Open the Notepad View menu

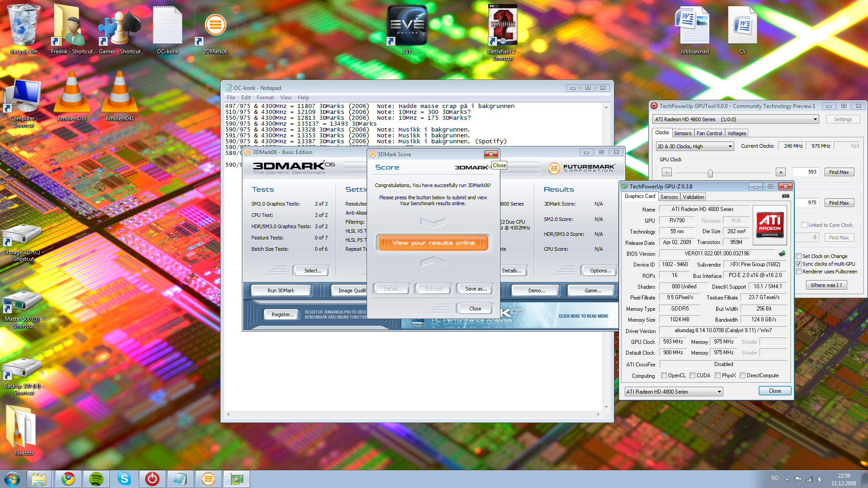point(286,98)
